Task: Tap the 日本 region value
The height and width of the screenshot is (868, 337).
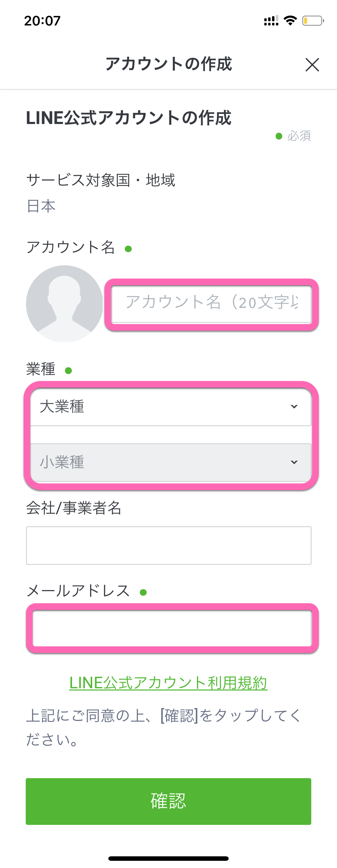Action: pos(41,205)
